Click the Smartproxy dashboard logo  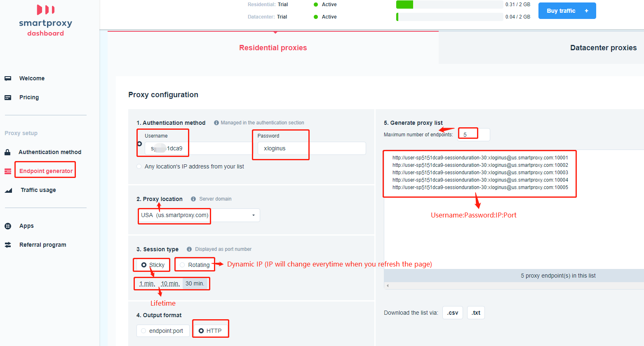[x=45, y=21]
